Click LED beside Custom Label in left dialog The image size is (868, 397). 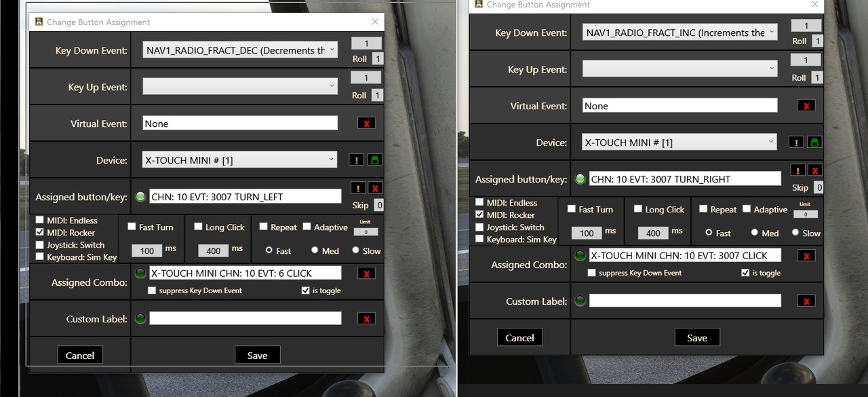140,319
